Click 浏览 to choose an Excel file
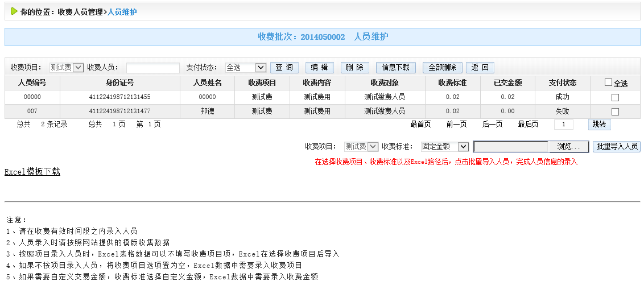 click(568, 147)
